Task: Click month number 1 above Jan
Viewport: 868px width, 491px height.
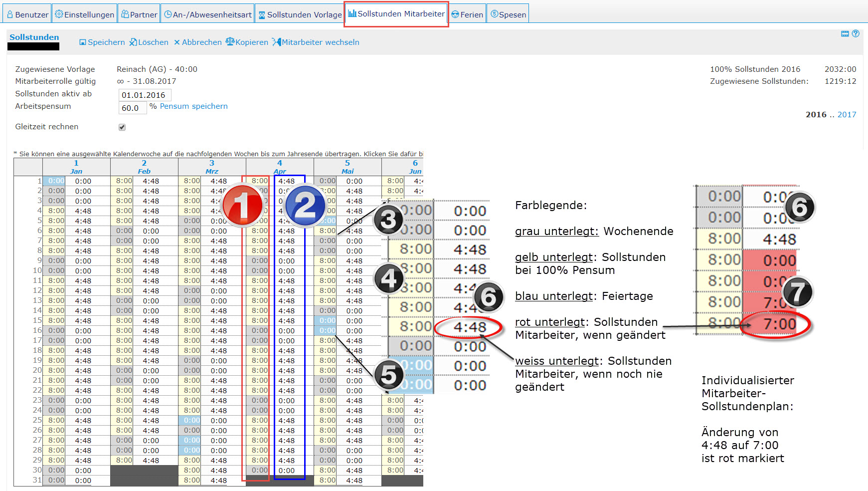Action: 76,163
